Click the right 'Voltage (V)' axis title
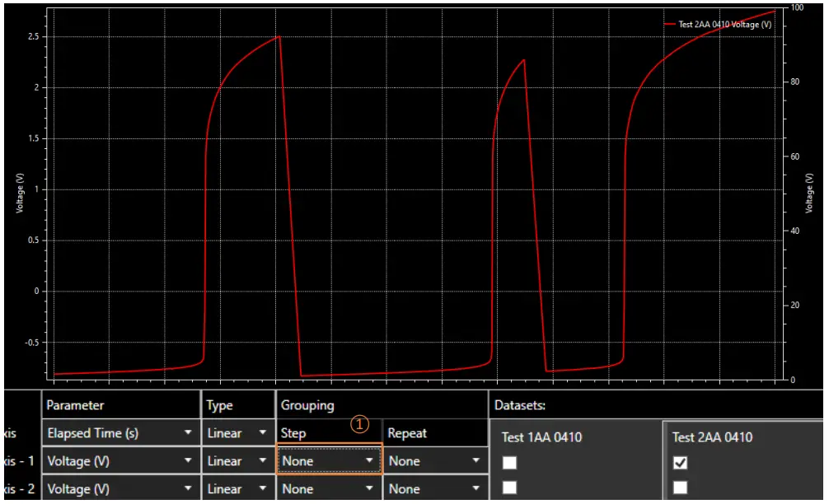 809,193
